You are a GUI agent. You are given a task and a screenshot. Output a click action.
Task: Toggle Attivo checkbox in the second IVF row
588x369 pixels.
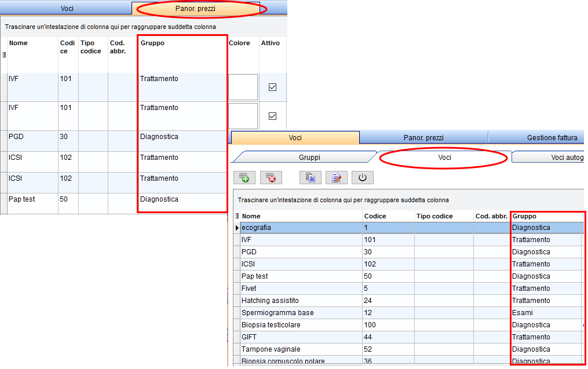click(273, 116)
